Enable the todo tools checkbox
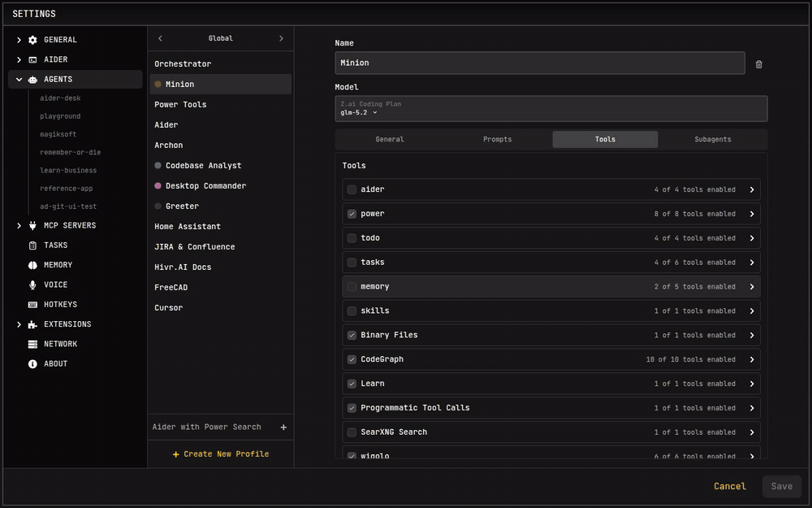Image resolution: width=812 pixels, height=508 pixels. coord(352,238)
